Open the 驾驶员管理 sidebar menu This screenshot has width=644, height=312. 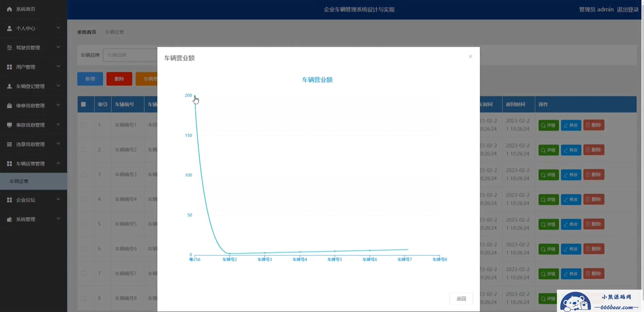click(x=34, y=48)
